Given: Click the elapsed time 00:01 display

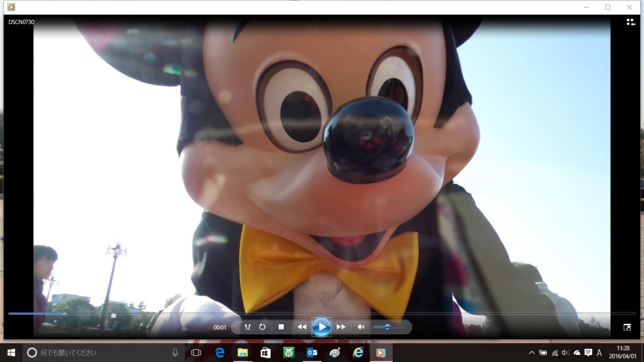Looking at the screenshot, I should tap(219, 327).
